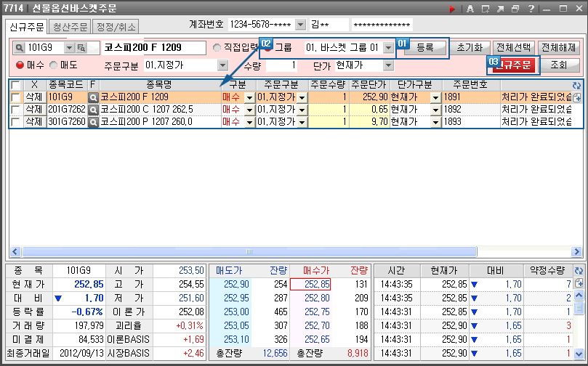Viewport: 588px width, 366px height.
Task: Click the 종목명 column header
Action: 159,85
